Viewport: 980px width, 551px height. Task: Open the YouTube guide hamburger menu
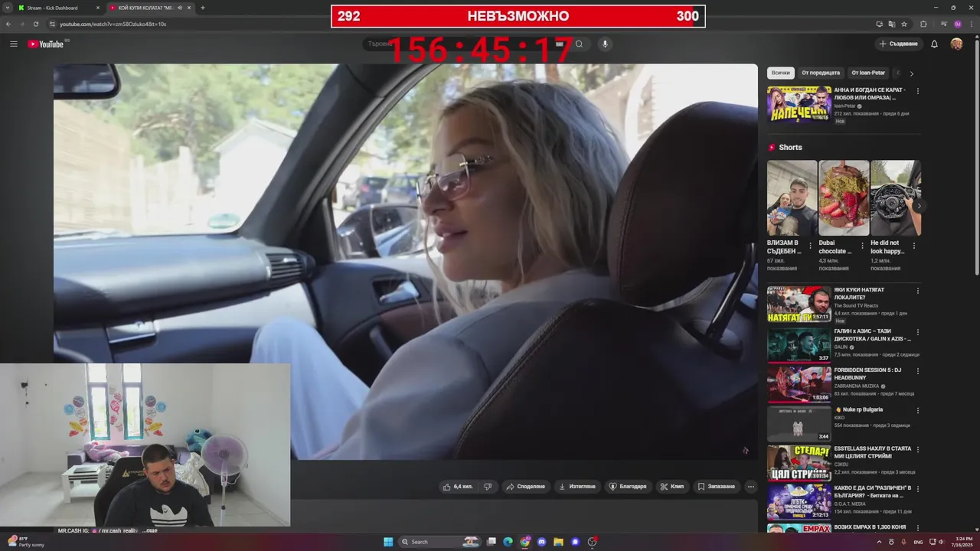(x=13, y=44)
